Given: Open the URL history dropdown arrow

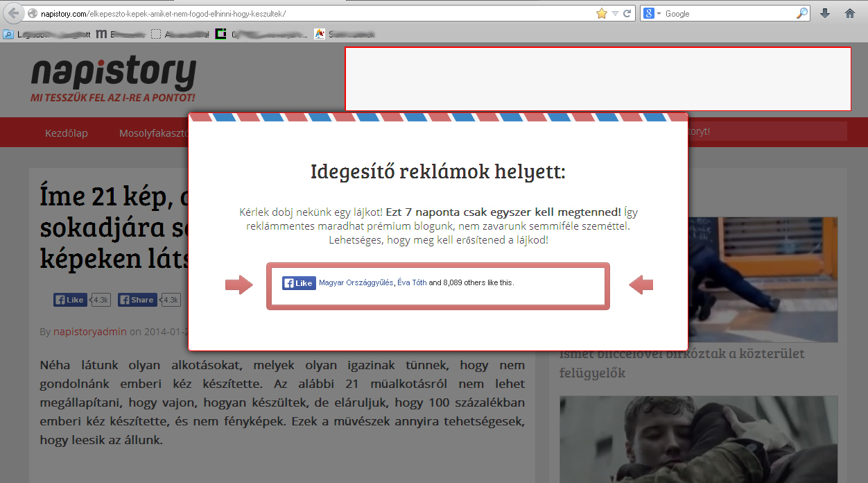Looking at the screenshot, I should pyautogui.click(x=615, y=13).
